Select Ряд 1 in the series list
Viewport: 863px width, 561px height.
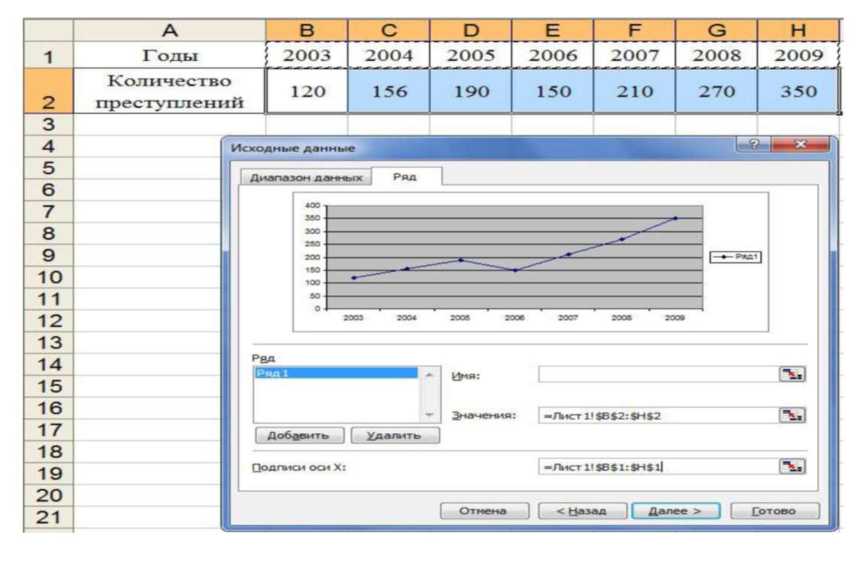(x=336, y=373)
